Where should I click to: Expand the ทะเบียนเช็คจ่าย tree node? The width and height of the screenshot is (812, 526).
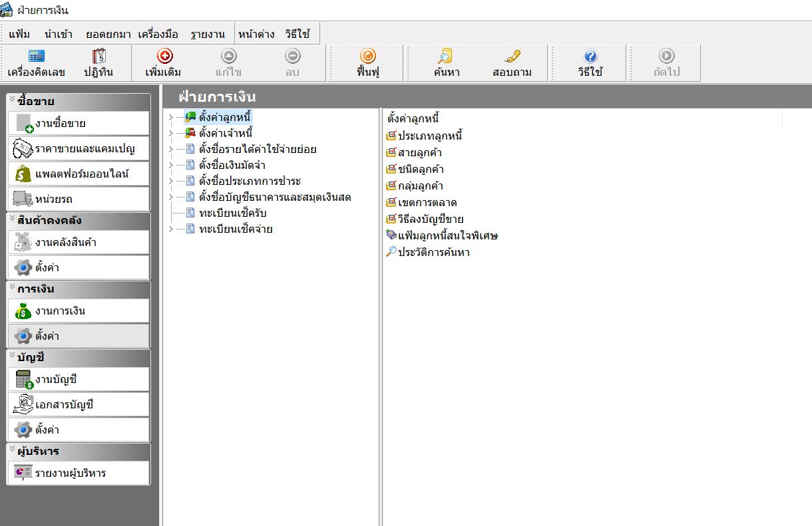(x=171, y=229)
